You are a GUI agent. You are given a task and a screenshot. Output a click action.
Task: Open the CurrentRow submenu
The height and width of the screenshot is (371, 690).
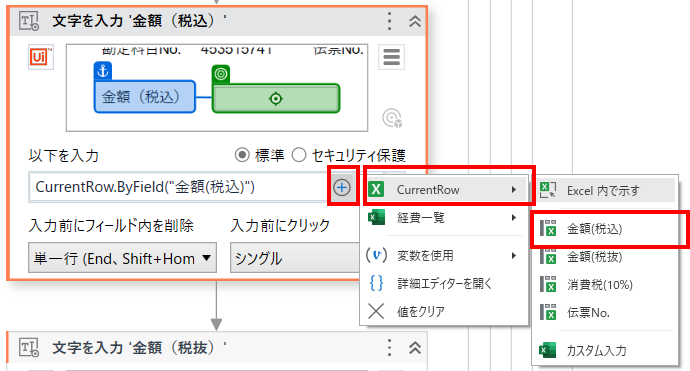tap(444, 190)
